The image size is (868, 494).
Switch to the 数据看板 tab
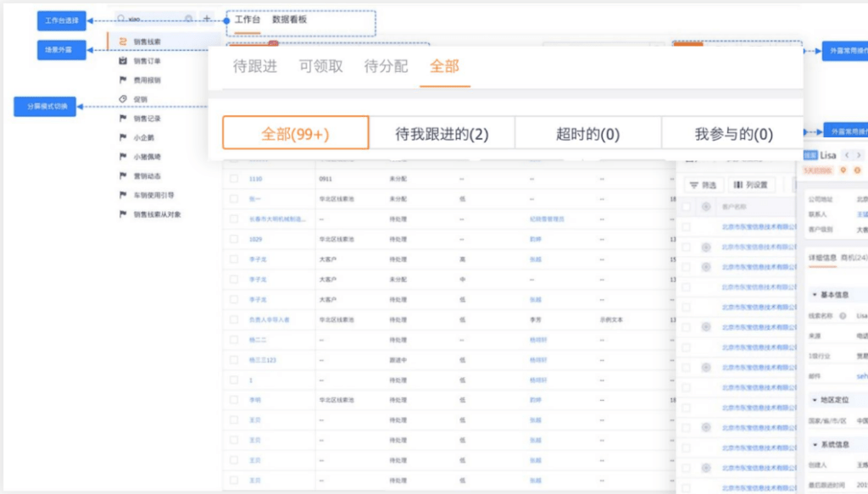290,19
